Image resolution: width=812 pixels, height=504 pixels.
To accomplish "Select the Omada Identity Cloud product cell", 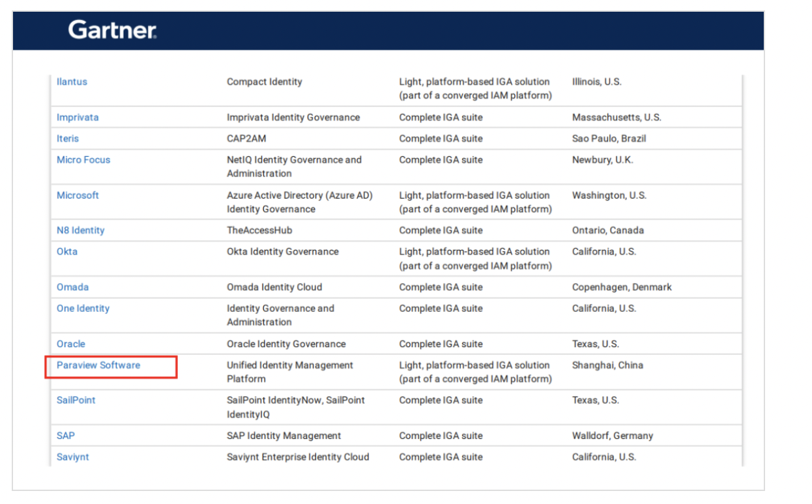I will click(x=274, y=287).
